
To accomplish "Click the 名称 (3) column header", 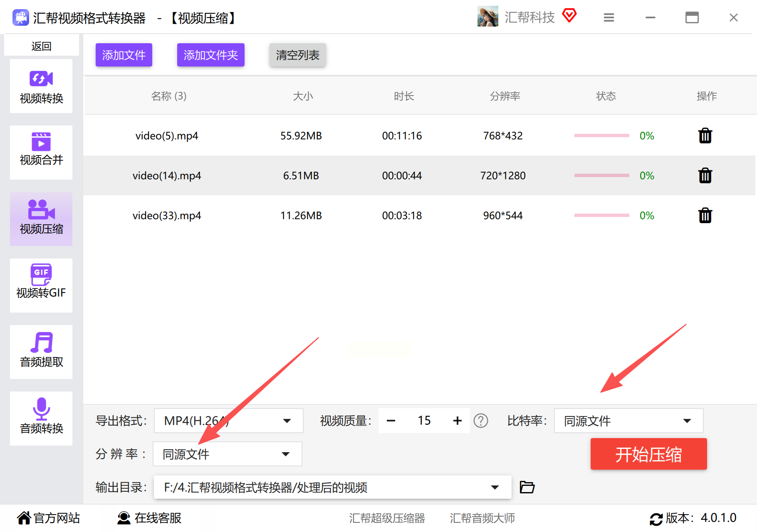I will [168, 96].
